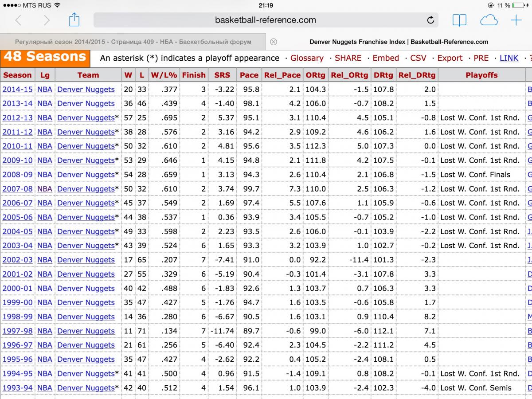Image resolution: width=532 pixels, height=399 pixels.
Task: Sort table by the Lg column header
Action: click(x=45, y=75)
